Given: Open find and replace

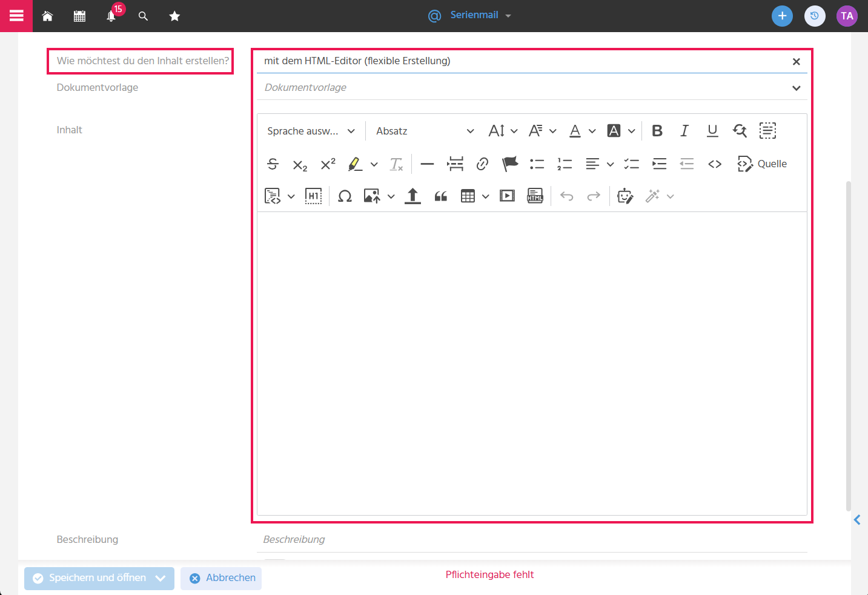Looking at the screenshot, I should click(x=740, y=131).
